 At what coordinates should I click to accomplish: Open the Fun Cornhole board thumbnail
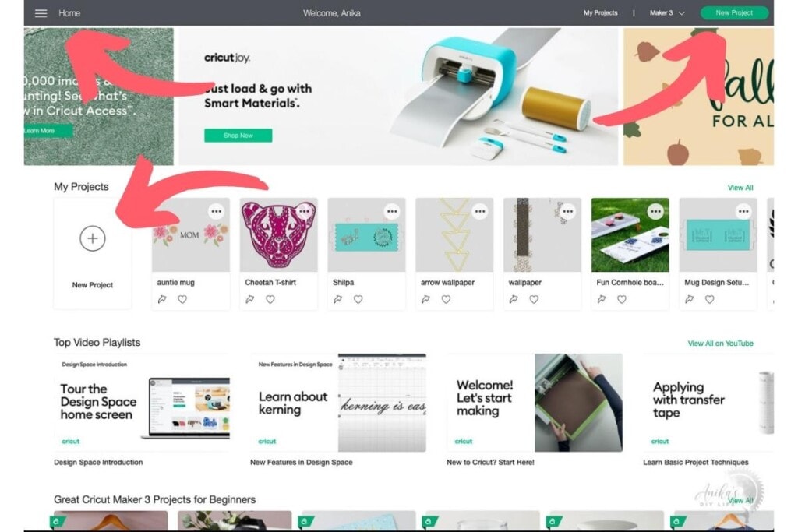click(x=630, y=235)
